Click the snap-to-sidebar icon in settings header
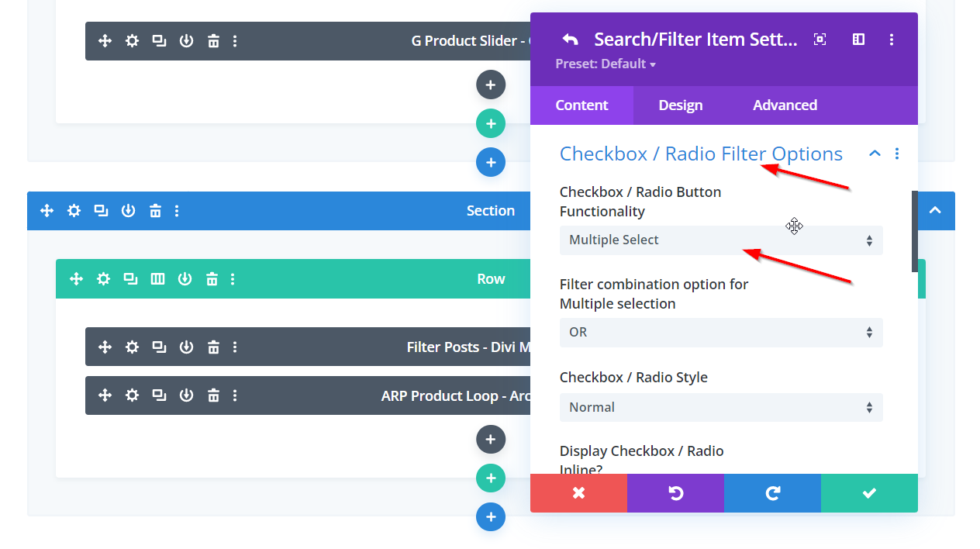Viewport: 980px width, 549px height. tap(858, 40)
